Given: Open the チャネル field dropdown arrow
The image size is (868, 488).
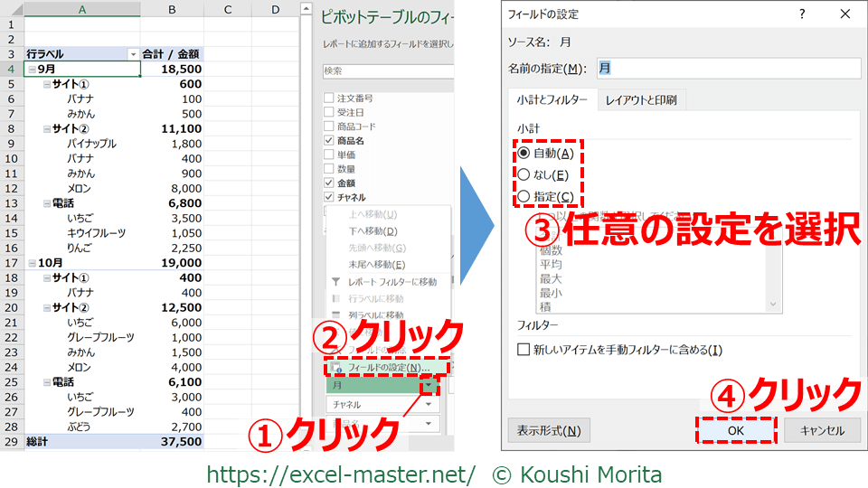Looking at the screenshot, I should pos(429,405).
